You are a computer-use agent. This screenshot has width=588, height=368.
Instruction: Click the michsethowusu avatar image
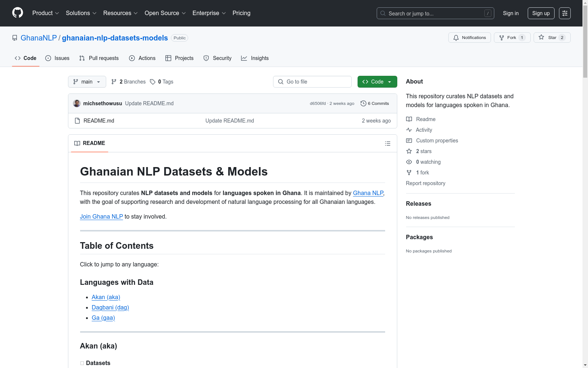point(77,103)
